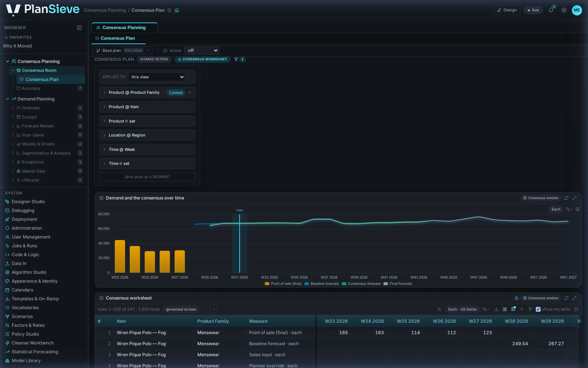Viewport: 588px width, 368px height.
Task: Select the Consensus Worksheet pill tab
Action: pyautogui.click(x=202, y=59)
